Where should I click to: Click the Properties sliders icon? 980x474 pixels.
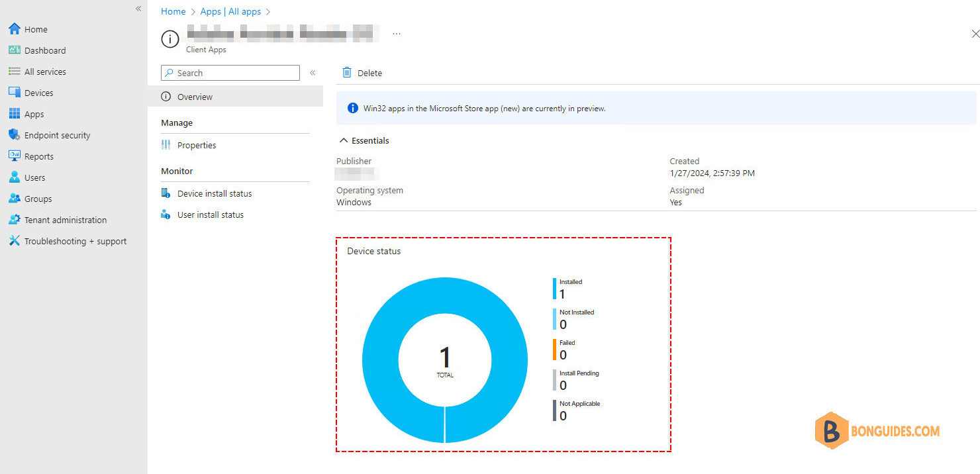pyautogui.click(x=166, y=145)
